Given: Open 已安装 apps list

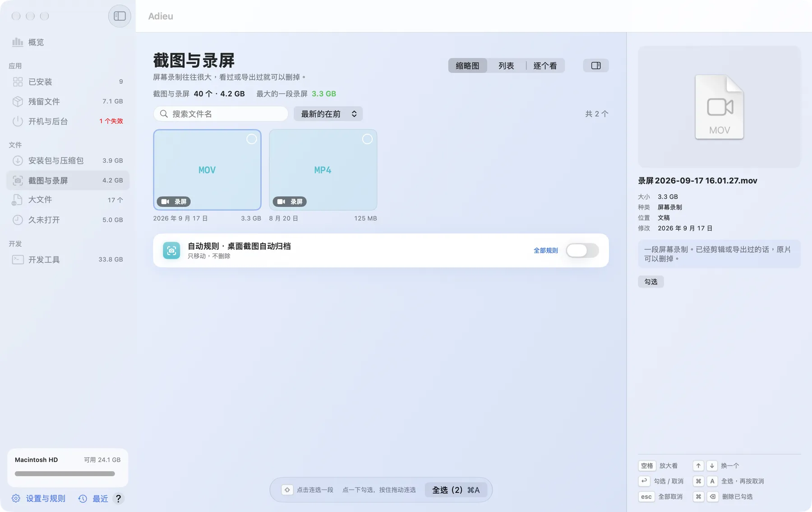Looking at the screenshot, I should pyautogui.click(x=68, y=82).
